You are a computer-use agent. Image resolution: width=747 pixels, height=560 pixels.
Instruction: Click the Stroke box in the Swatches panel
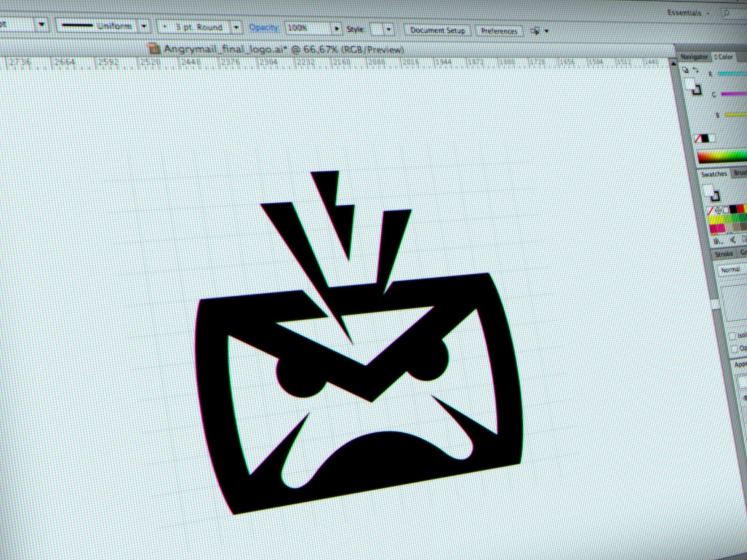coord(715,196)
